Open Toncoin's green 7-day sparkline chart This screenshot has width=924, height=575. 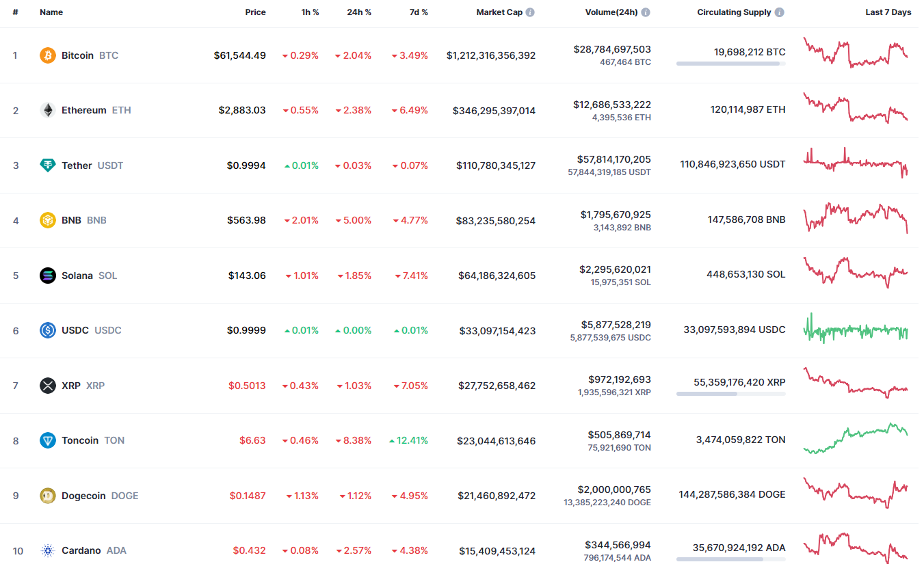[855, 439]
